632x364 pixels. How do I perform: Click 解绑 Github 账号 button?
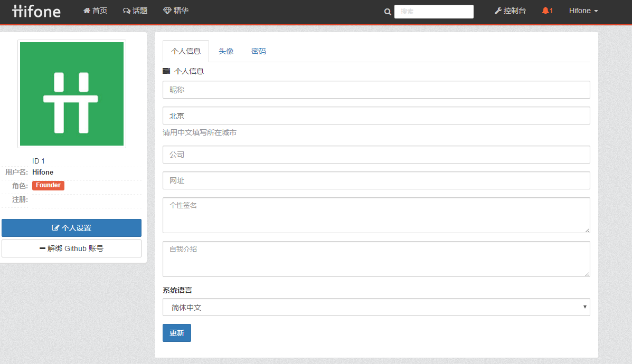point(71,248)
